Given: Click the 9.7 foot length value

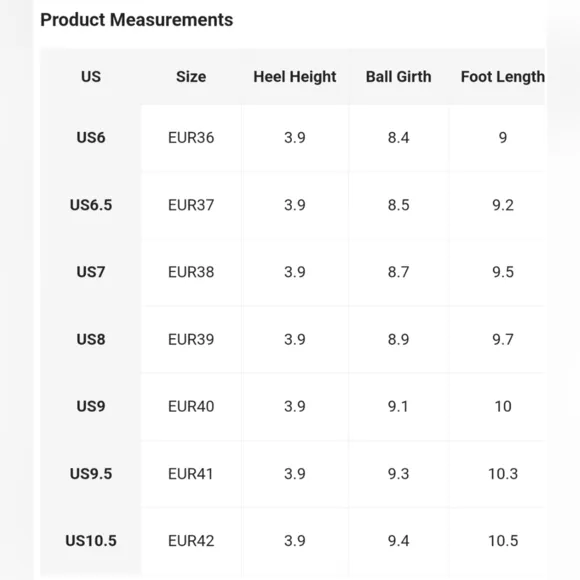Looking at the screenshot, I should click(x=503, y=339).
